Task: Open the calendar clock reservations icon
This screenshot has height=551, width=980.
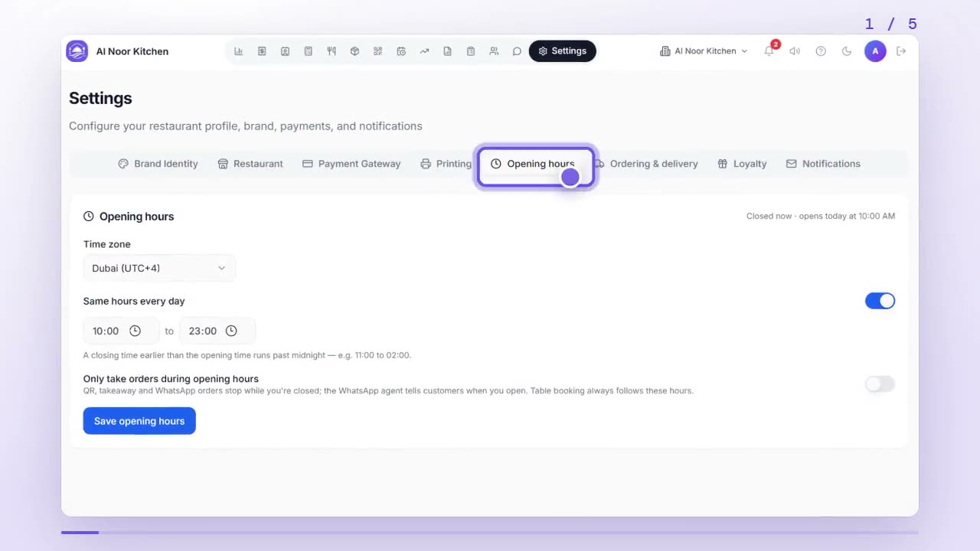Action: [x=401, y=51]
